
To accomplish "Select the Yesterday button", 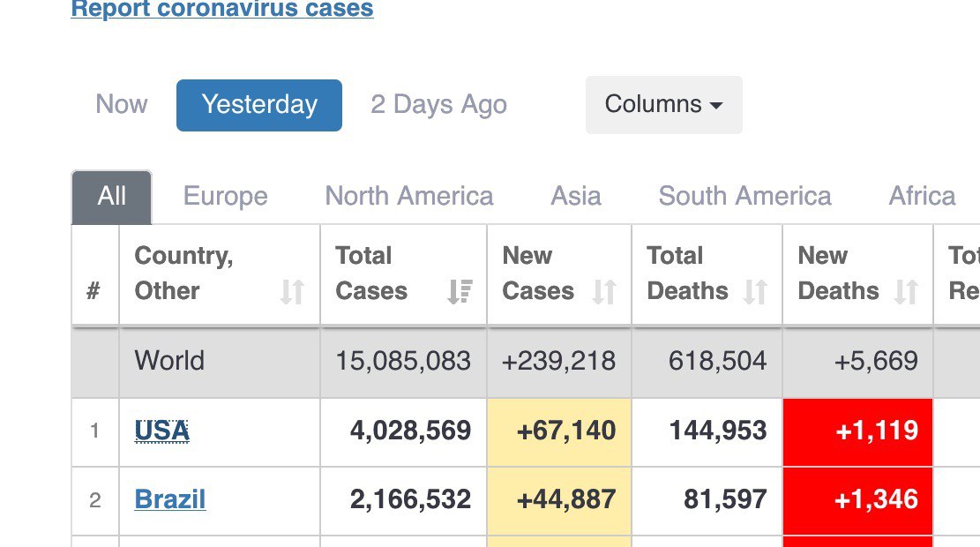I will coord(259,105).
